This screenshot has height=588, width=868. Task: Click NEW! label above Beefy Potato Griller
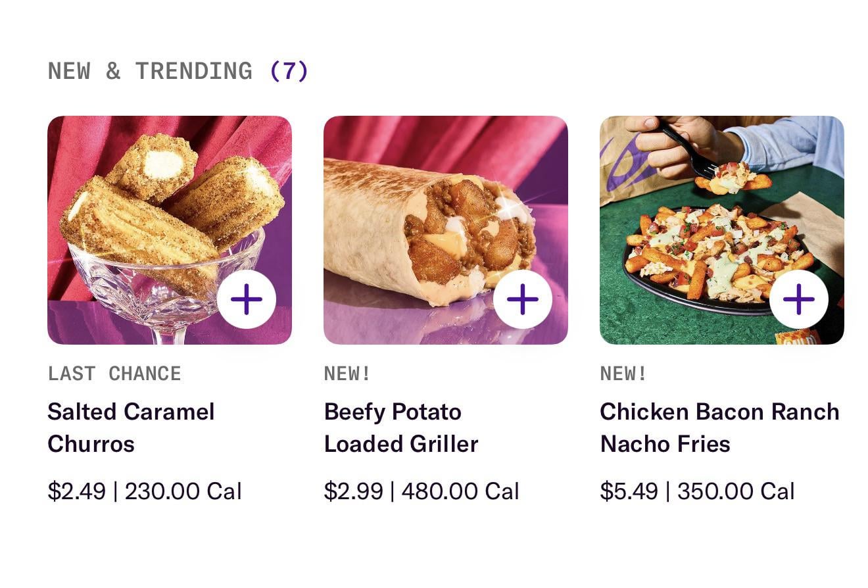coord(347,374)
